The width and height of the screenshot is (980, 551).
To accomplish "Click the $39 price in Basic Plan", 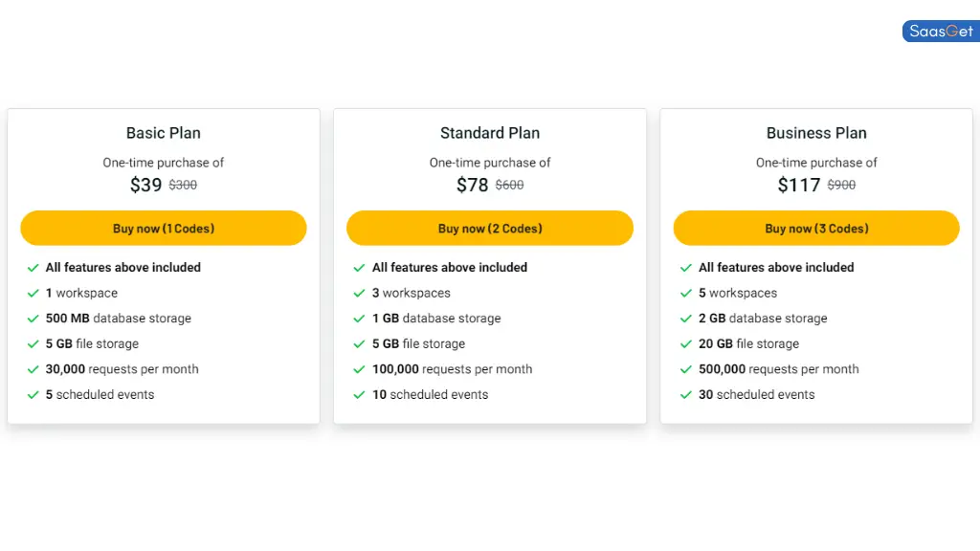I will (x=144, y=185).
